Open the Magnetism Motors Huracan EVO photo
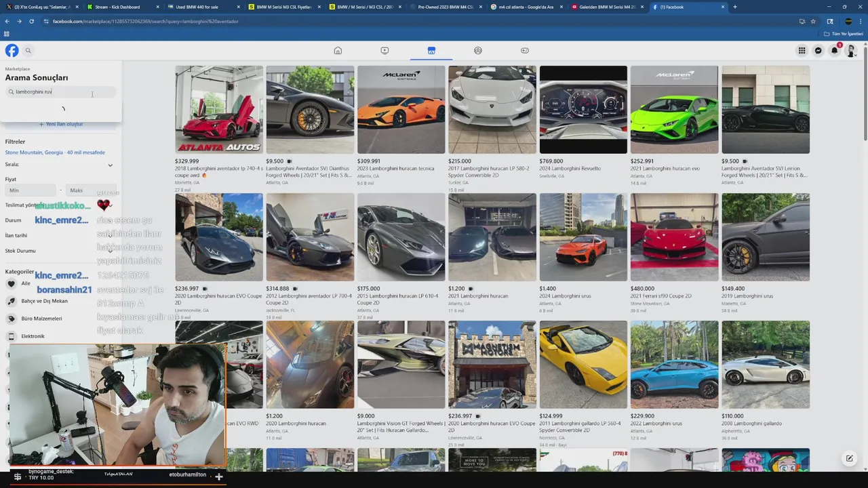The image size is (868, 488). click(x=492, y=365)
